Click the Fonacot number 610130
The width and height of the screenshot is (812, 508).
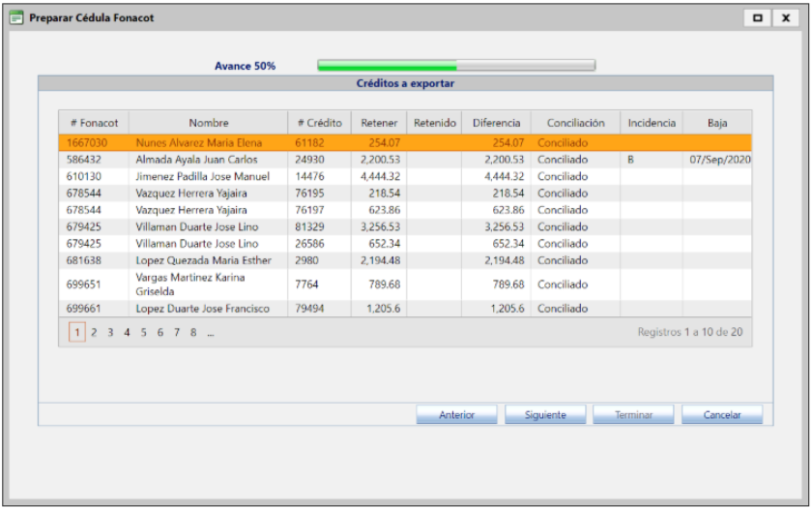point(84,176)
